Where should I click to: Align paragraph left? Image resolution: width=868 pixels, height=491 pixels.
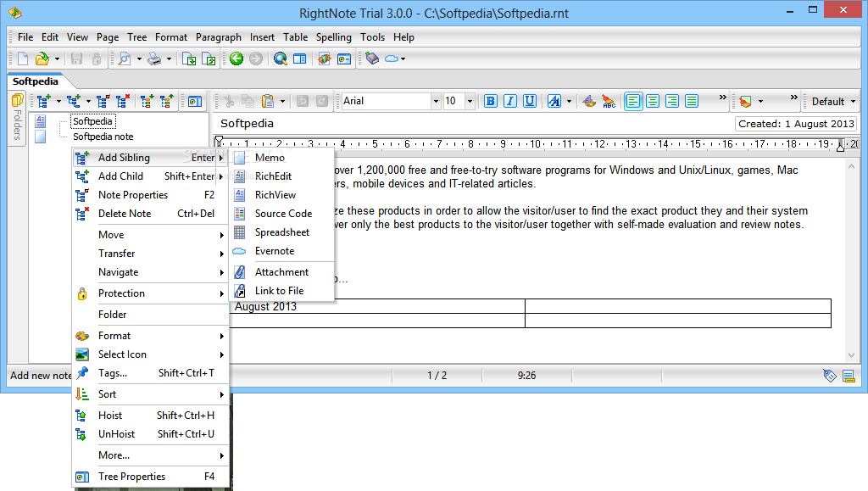pyautogui.click(x=633, y=101)
